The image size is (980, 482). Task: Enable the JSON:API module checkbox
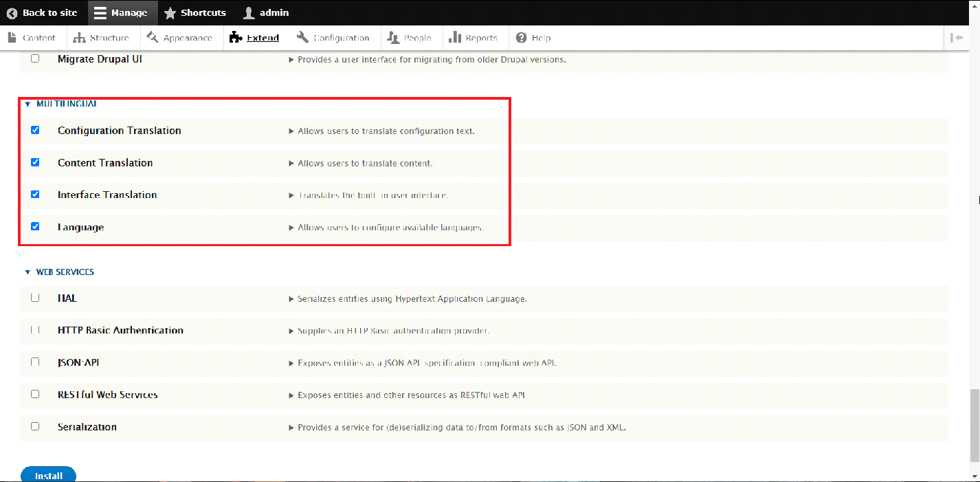(x=35, y=362)
